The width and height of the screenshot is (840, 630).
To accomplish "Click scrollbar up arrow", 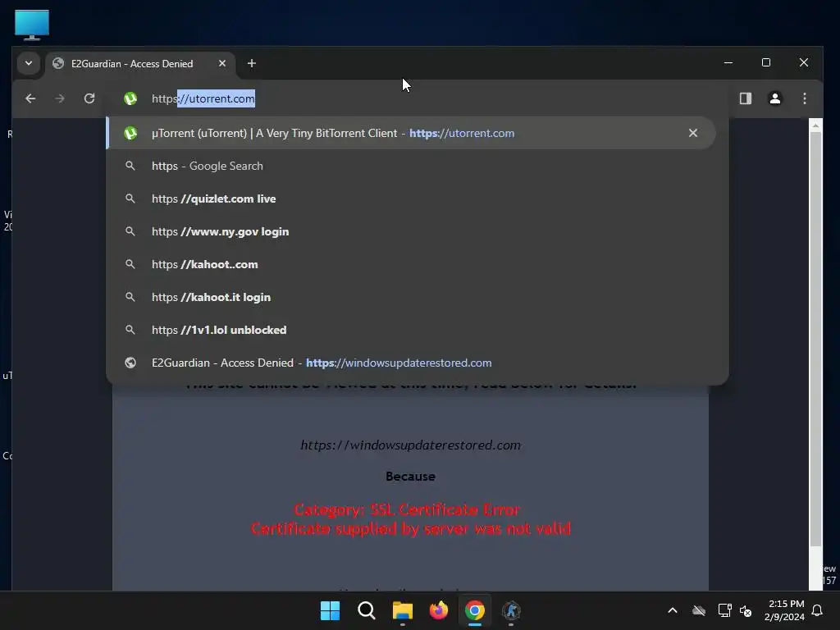I will 815,126.
